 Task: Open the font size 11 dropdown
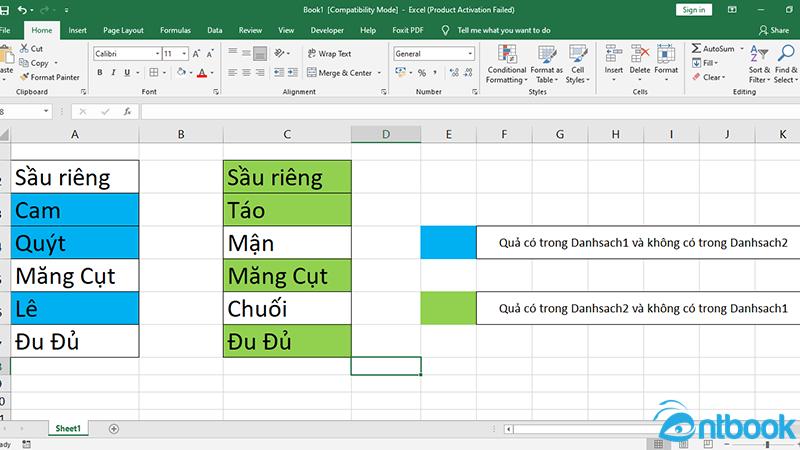point(184,54)
